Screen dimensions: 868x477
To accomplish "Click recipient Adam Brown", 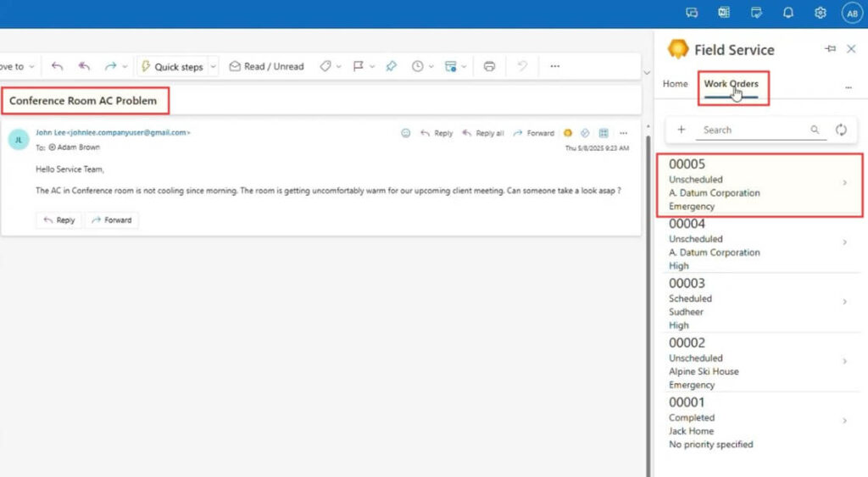I will click(78, 147).
